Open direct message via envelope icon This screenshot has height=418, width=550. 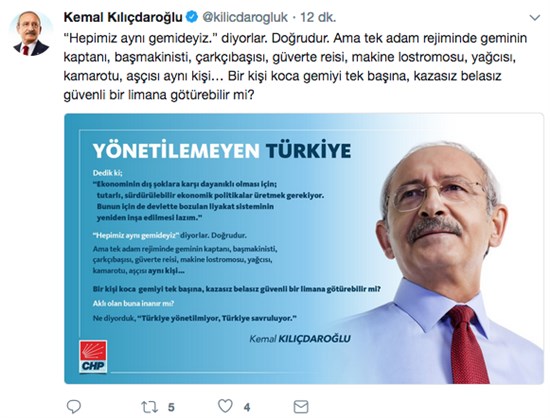point(301,407)
